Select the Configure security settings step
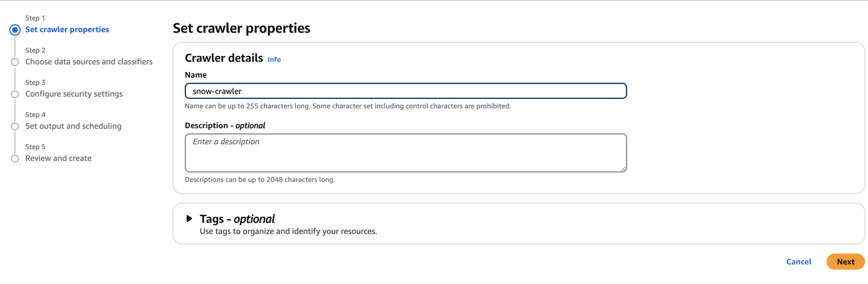The height and width of the screenshot is (284, 868). point(74,94)
